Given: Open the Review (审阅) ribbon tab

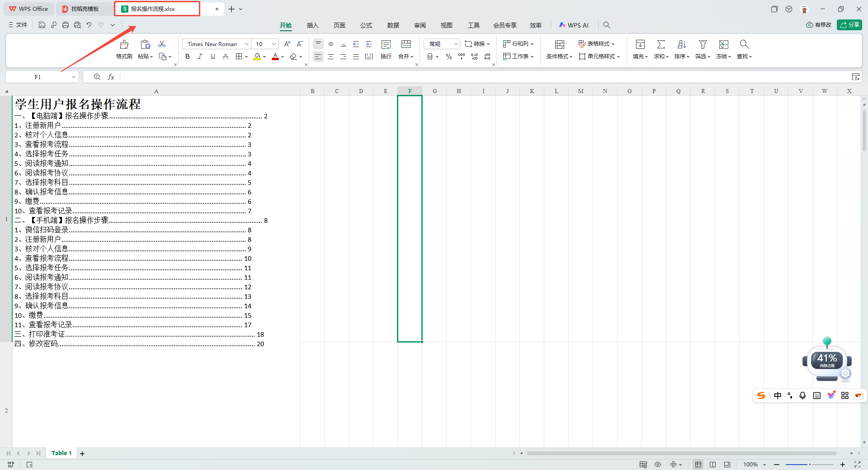Looking at the screenshot, I should pos(420,25).
